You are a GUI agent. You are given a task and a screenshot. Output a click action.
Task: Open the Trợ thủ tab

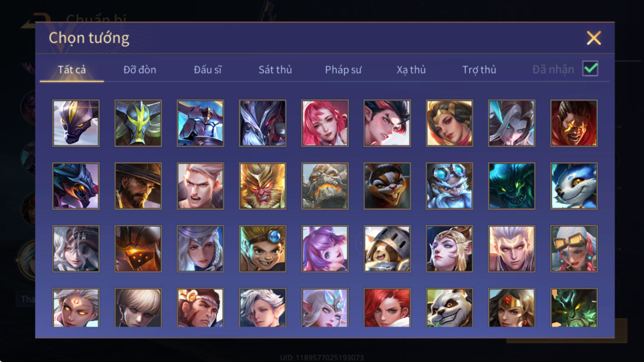point(479,70)
